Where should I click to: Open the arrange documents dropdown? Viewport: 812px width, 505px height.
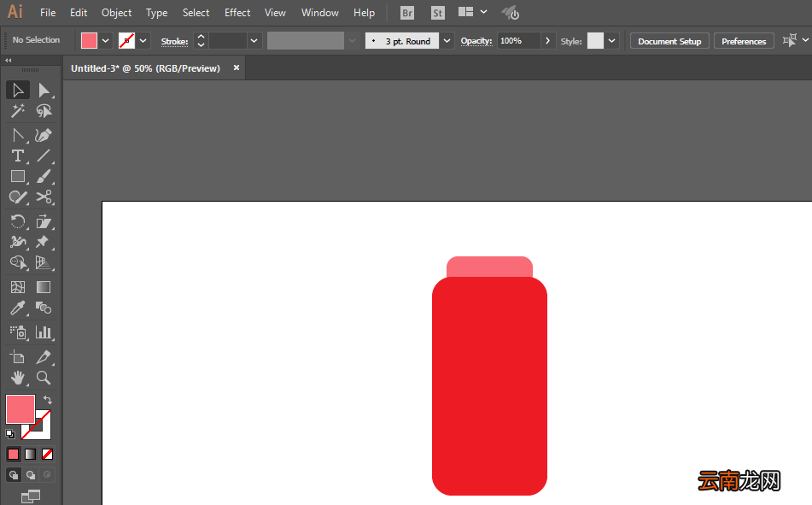(x=483, y=12)
